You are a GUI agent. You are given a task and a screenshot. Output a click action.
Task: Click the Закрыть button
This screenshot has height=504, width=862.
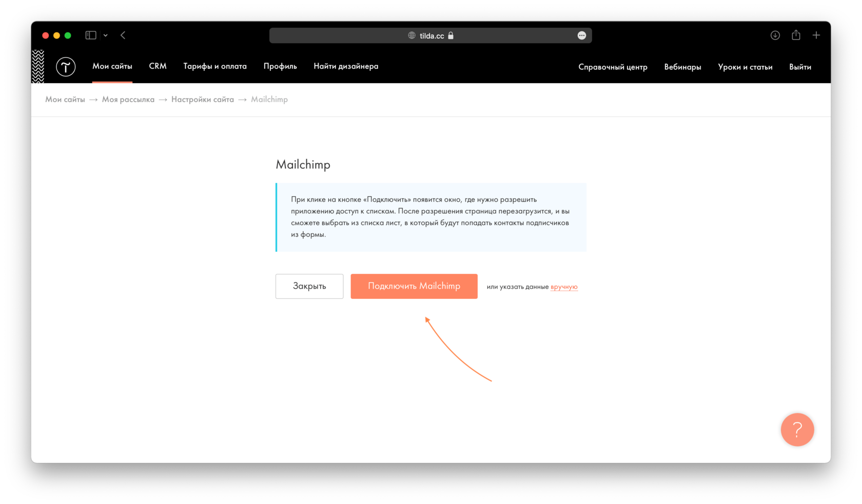click(x=309, y=286)
